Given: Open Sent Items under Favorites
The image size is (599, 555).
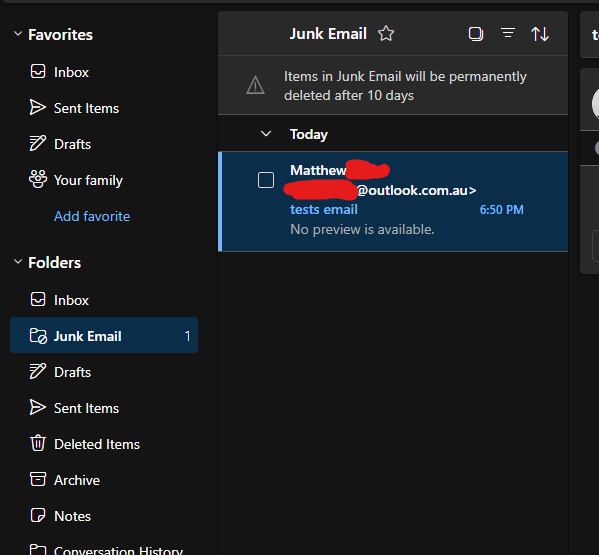Looking at the screenshot, I should tap(104, 108).
